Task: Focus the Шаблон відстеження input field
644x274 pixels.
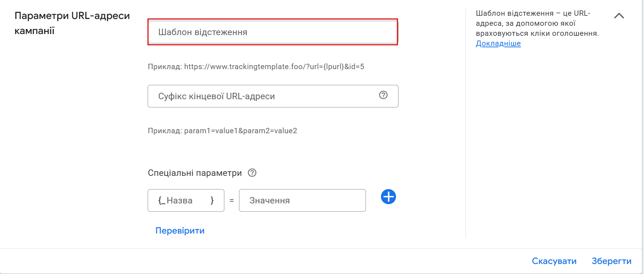Action: tap(272, 32)
